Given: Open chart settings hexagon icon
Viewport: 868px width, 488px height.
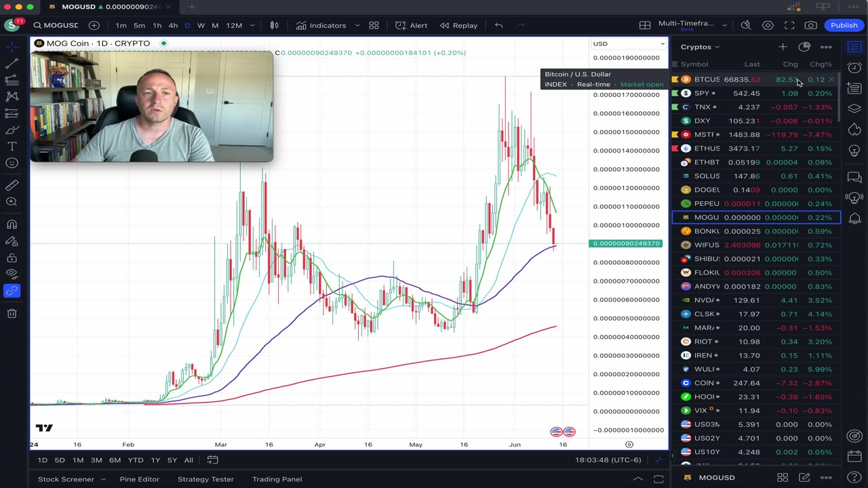Looking at the screenshot, I should pos(768,25).
